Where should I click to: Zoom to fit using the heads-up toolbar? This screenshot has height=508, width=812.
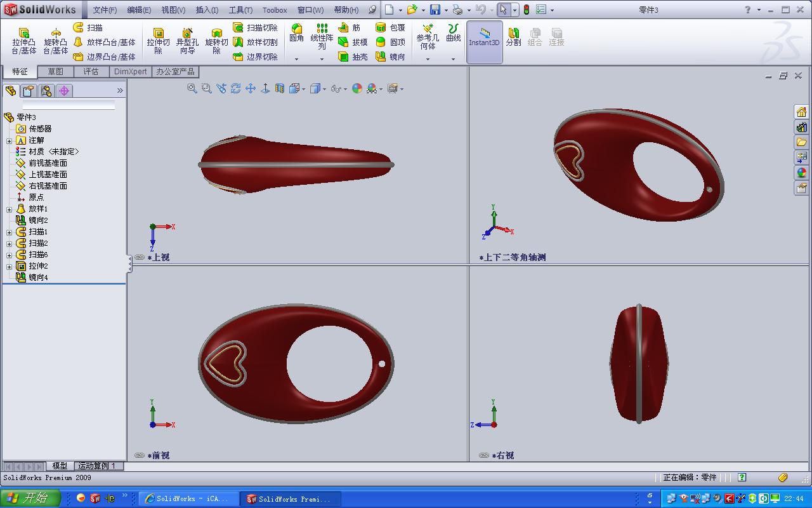(x=192, y=88)
